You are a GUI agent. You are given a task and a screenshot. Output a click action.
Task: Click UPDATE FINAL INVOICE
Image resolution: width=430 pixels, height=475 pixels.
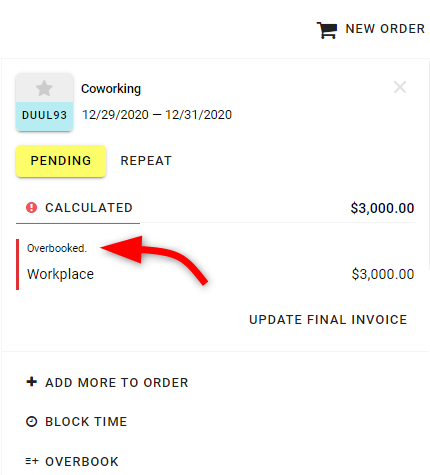pyautogui.click(x=328, y=320)
